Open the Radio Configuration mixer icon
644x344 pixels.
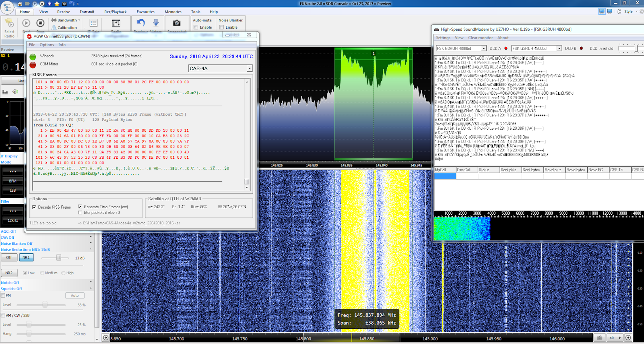(116, 23)
